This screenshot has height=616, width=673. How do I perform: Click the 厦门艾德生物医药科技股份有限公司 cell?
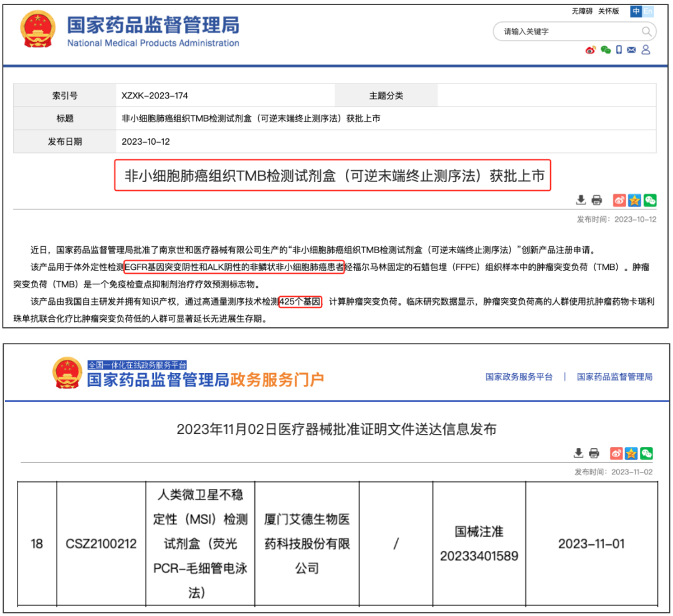307,544
